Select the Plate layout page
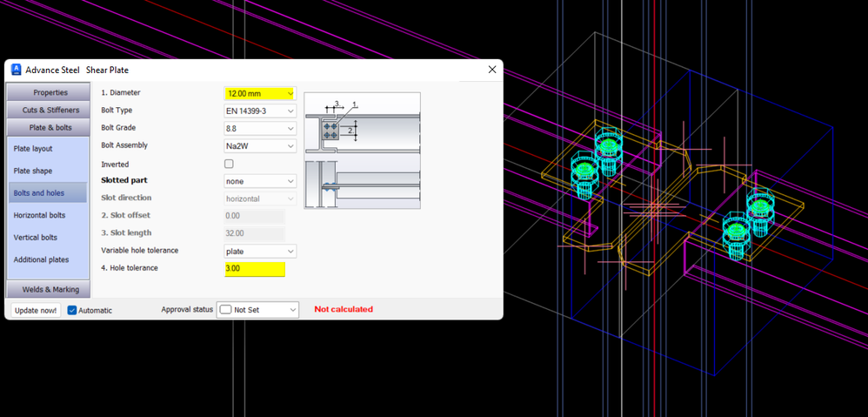Screen dimensions: 868x417 (48, 149)
